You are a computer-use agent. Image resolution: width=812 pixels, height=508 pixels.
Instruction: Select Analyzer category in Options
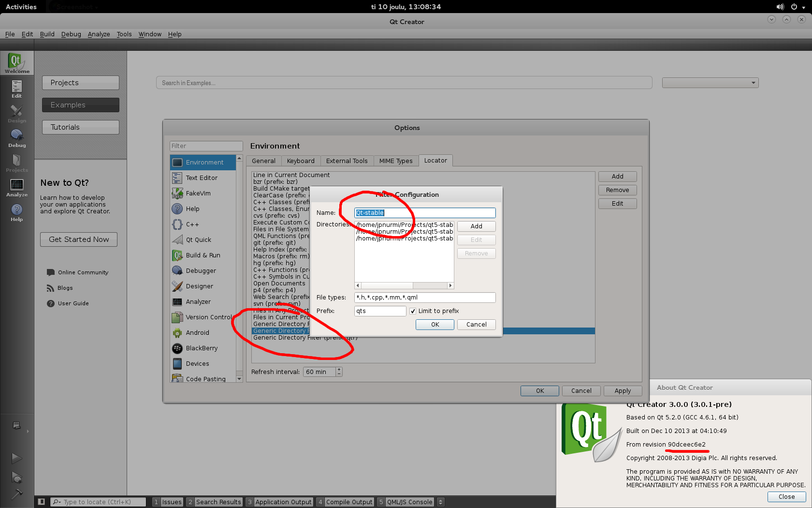coord(202,302)
